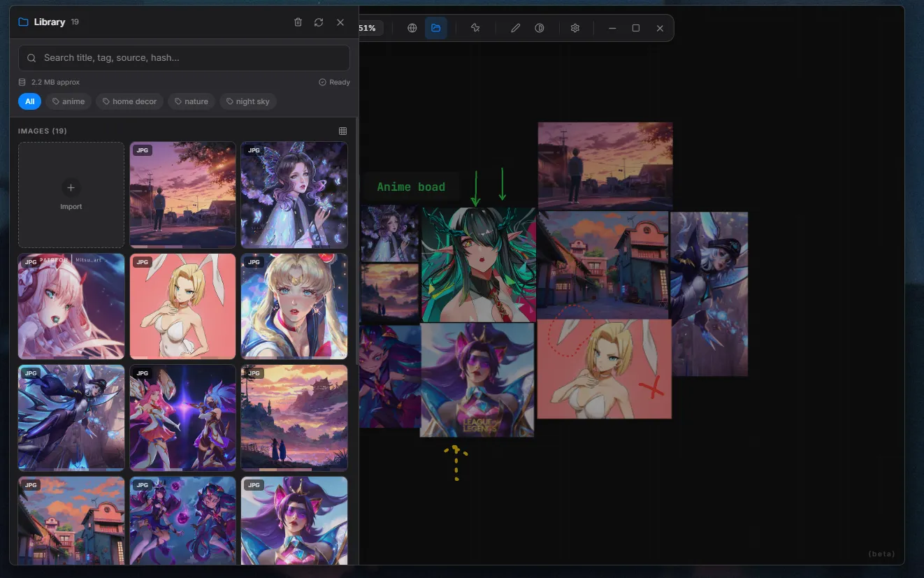Select library thumbnail of Sailor Moon

point(294,306)
